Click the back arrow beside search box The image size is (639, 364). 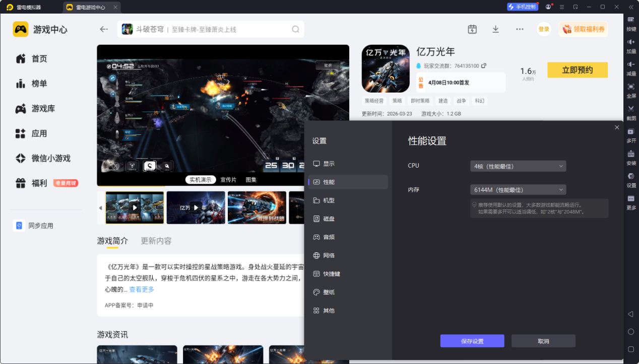104,29
